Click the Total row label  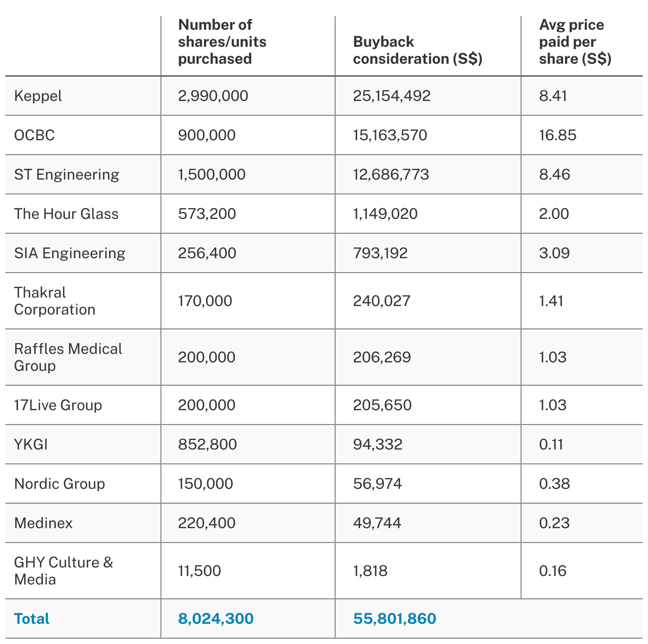coord(32,619)
